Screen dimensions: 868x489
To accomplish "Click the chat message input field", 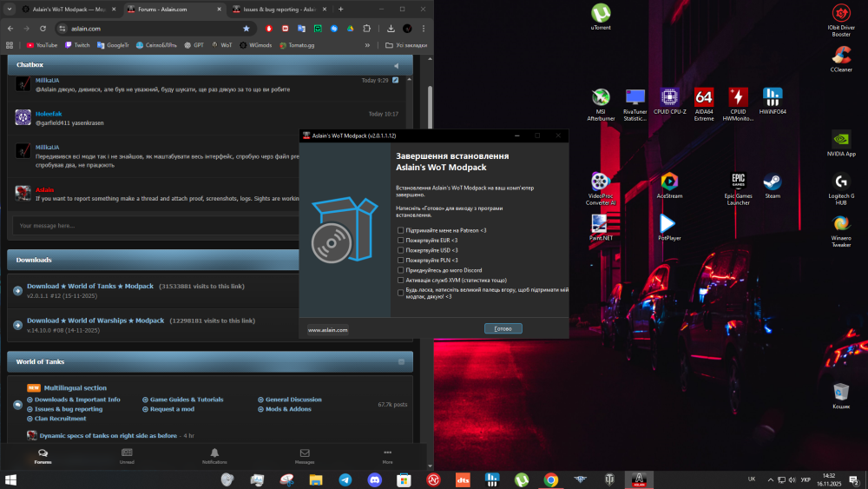I will click(x=155, y=226).
